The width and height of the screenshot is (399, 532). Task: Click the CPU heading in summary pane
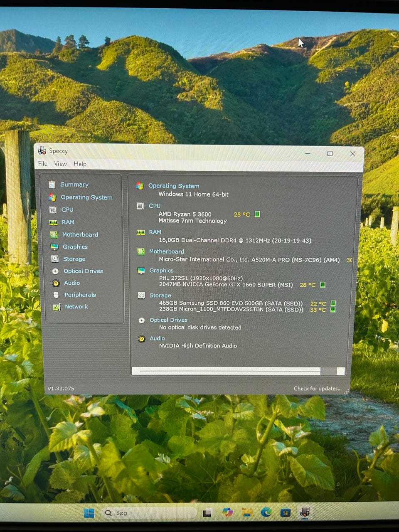(x=155, y=206)
